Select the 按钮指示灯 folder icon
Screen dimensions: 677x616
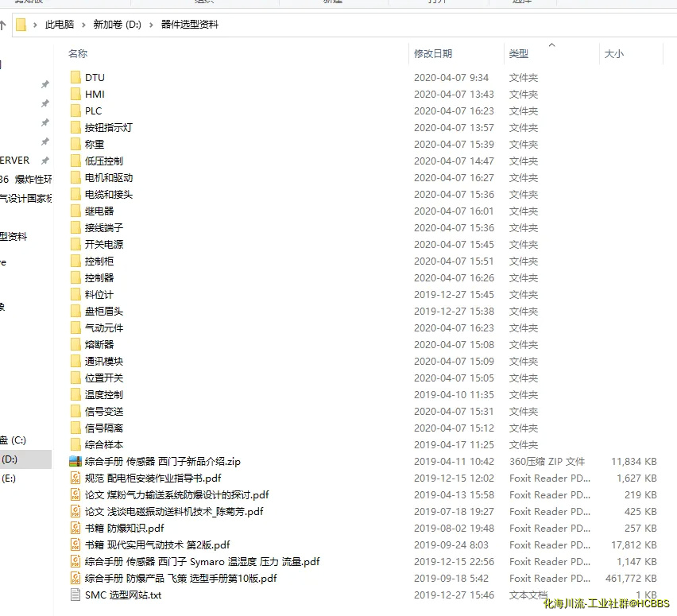pyautogui.click(x=75, y=127)
